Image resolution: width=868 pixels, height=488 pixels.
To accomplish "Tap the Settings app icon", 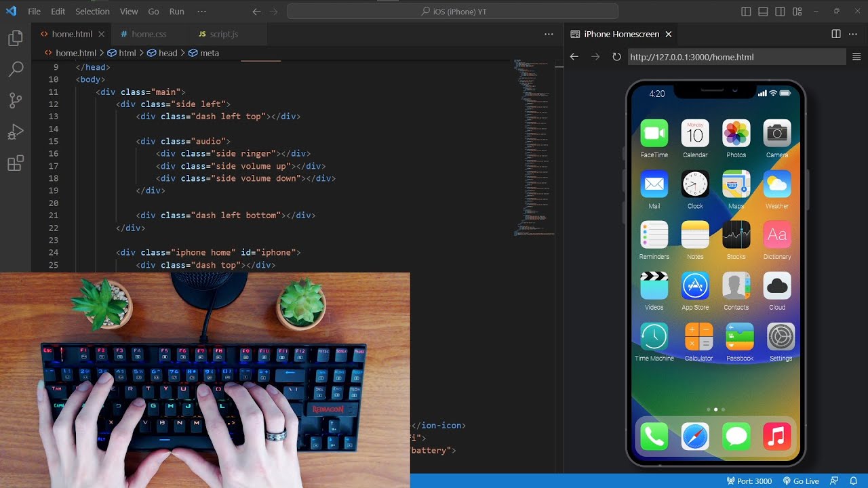I will click(781, 337).
